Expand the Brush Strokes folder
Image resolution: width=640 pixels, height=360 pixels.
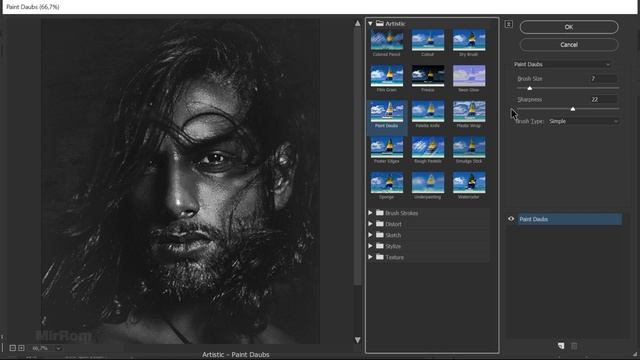tap(370, 213)
